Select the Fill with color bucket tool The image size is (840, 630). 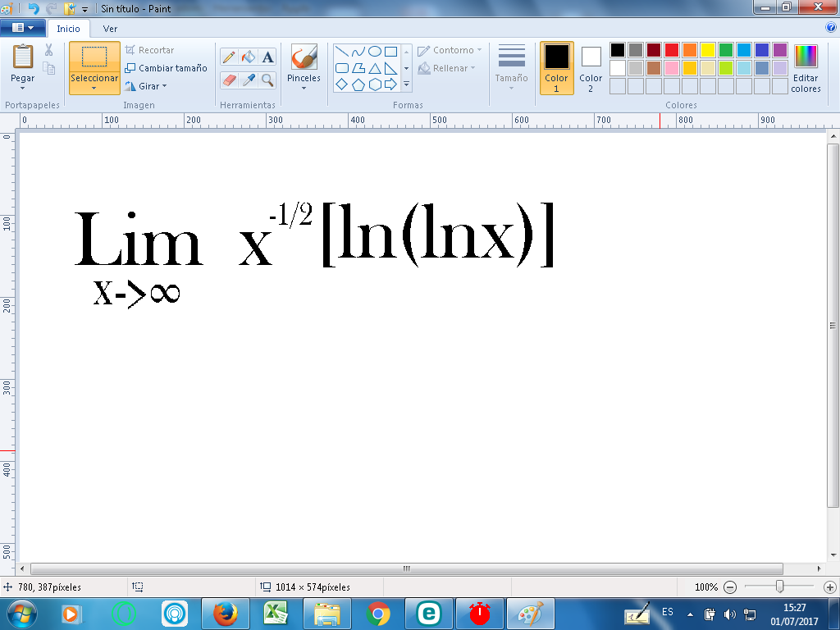coord(249,57)
